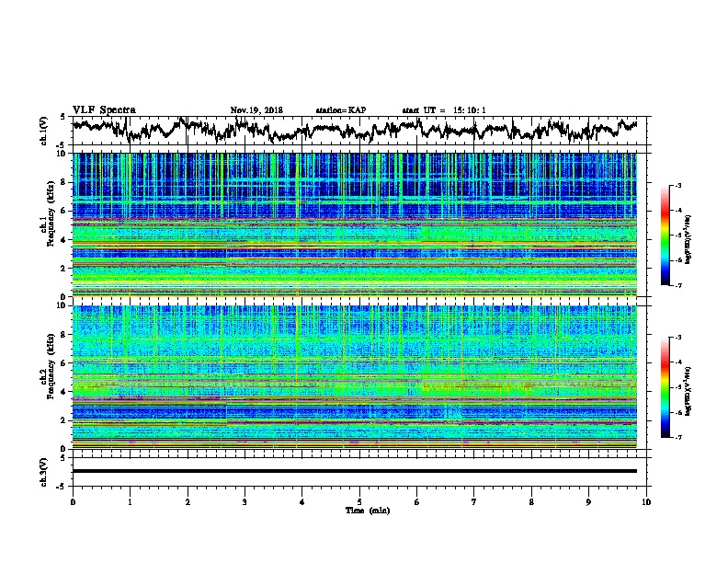Click the "10" tick on ch.2 frequency axis

63,305
